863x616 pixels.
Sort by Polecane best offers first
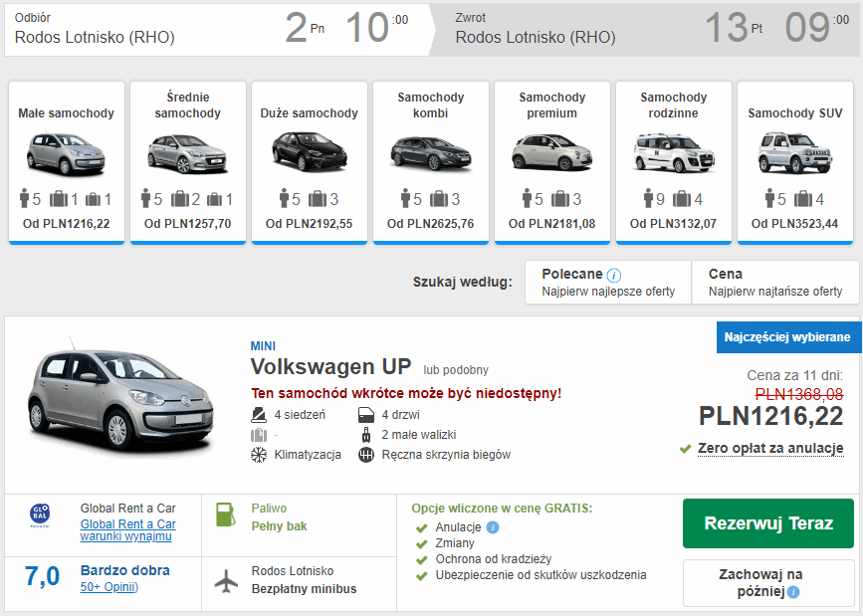(x=608, y=283)
